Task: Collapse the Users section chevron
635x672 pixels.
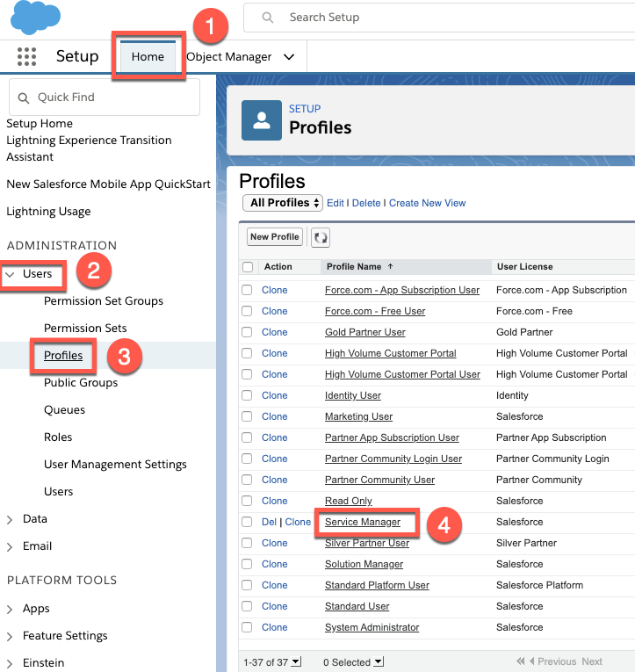Action: tap(11, 274)
